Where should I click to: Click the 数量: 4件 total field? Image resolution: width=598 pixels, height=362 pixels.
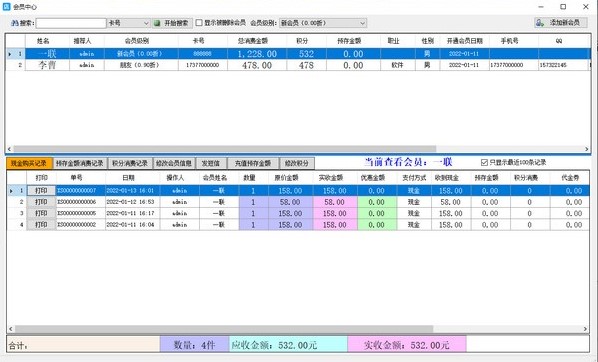[195, 345]
